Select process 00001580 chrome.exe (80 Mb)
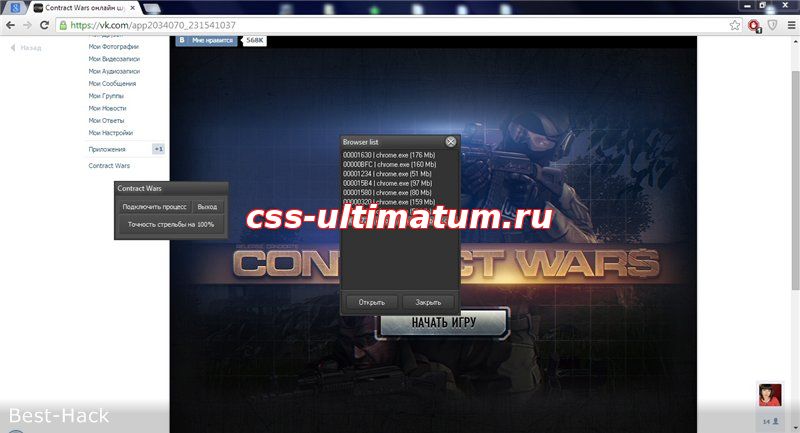This screenshot has width=800, height=433. 387,193
